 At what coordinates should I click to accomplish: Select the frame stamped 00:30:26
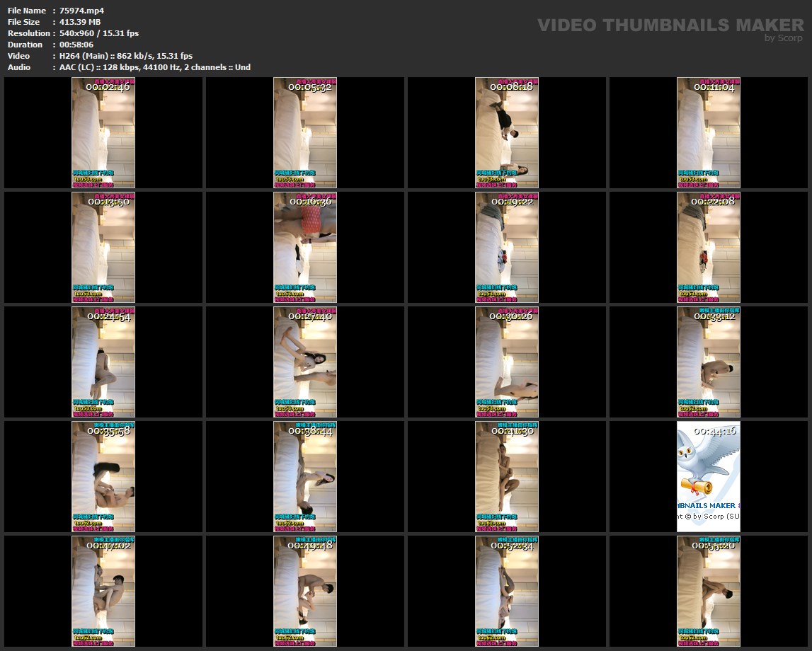(x=507, y=362)
